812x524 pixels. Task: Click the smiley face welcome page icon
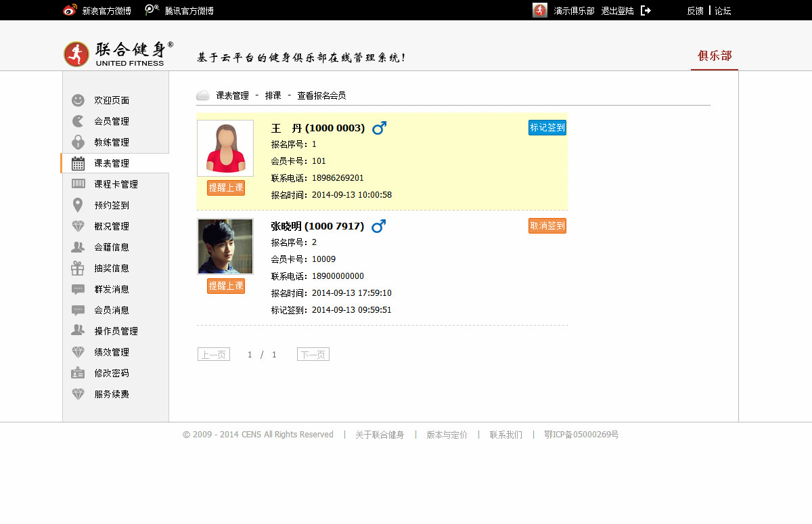(x=78, y=100)
